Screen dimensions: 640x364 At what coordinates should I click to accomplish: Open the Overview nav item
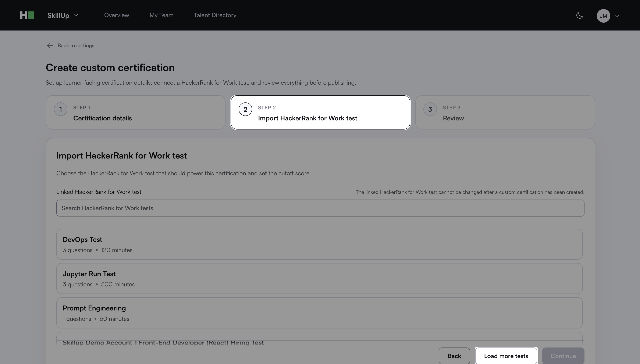[116, 15]
